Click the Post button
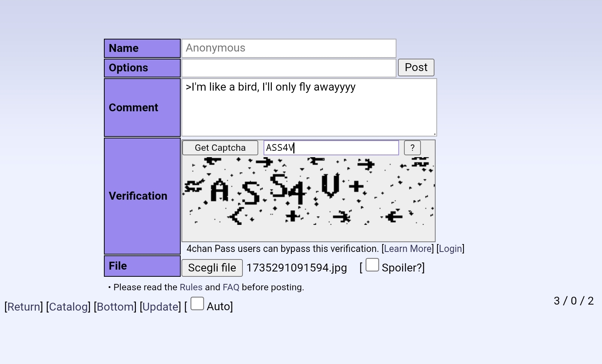602x364 pixels. [x=416, y=68]
